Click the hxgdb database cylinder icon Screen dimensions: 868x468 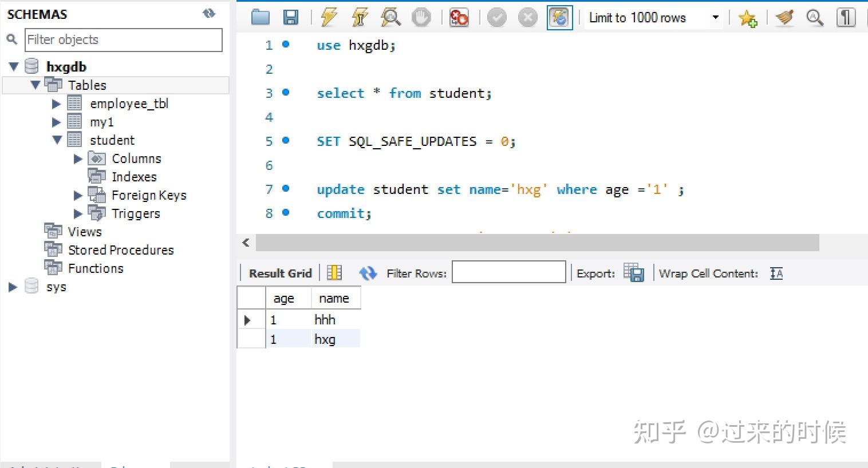[x=32, y=66]
